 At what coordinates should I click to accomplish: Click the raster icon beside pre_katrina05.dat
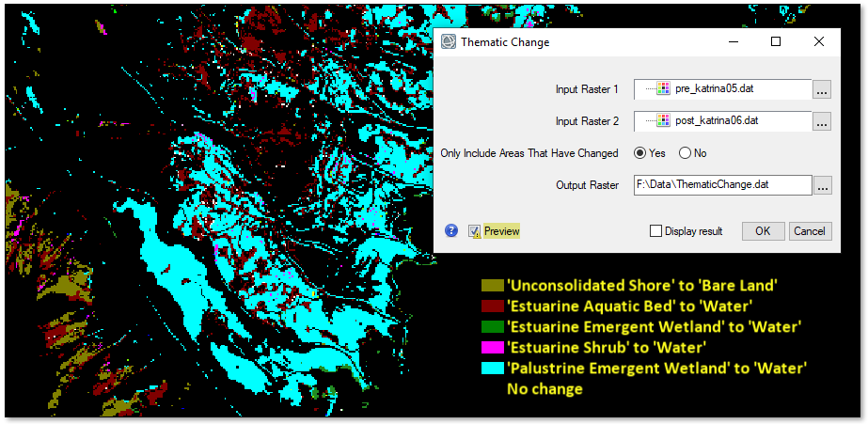[663, 89]
